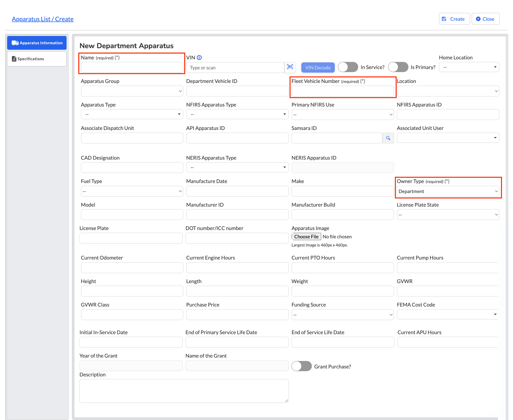
Task: Enable the Is Primary switch
Action: 398,67
